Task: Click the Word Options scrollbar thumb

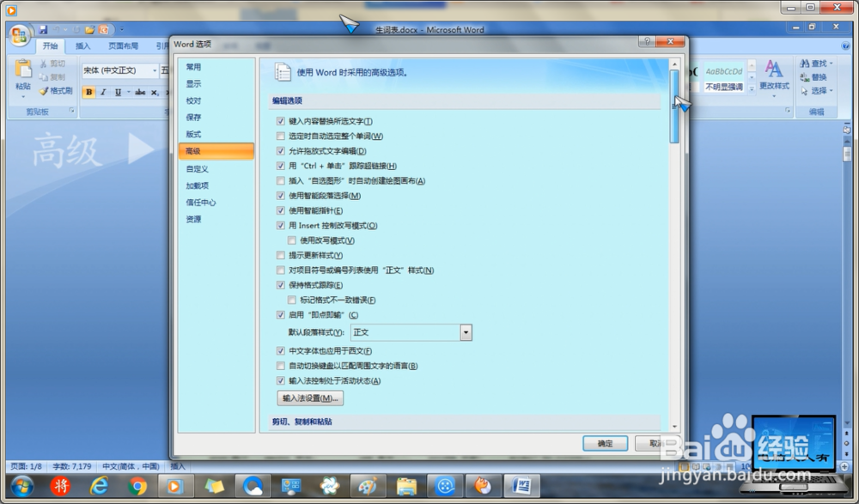Action: 674,106
